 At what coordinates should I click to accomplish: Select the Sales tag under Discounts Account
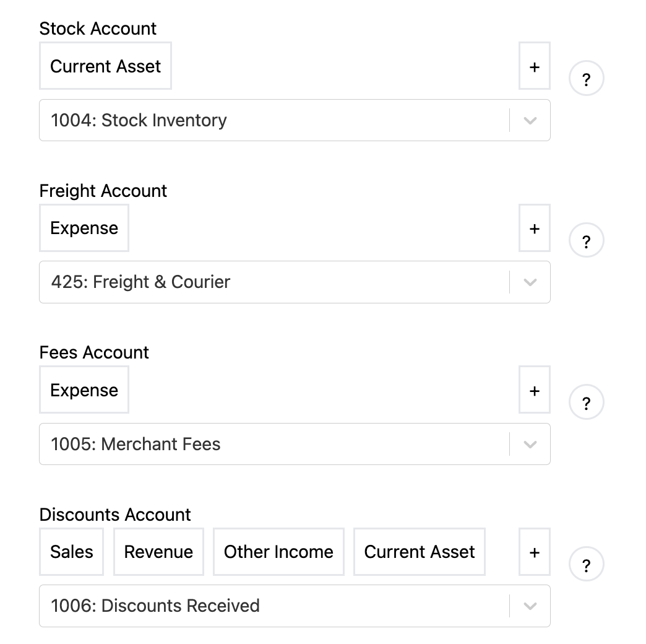[x=71, y=552]
